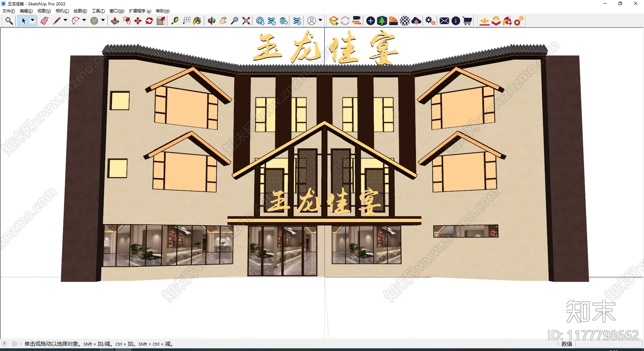The image size is (644, 351).
Task: Open Extension Warehouse toolbar icon
Action: [272, 21]
